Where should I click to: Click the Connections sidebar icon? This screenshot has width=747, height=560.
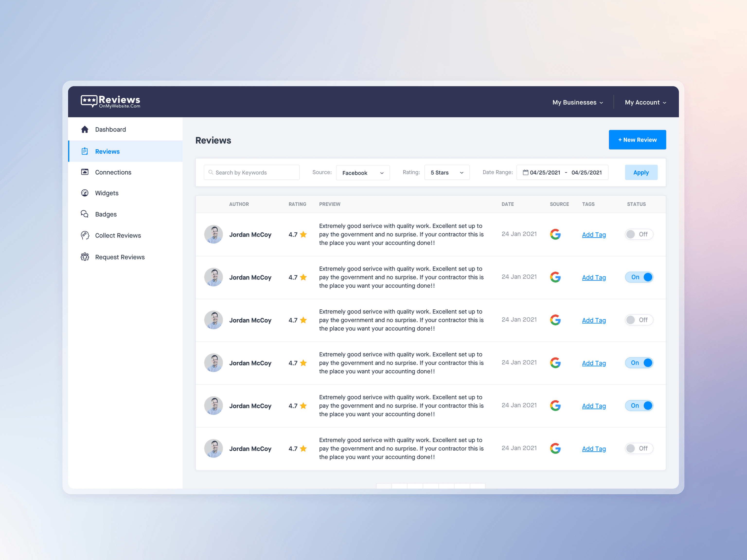(x=85, y=172)
